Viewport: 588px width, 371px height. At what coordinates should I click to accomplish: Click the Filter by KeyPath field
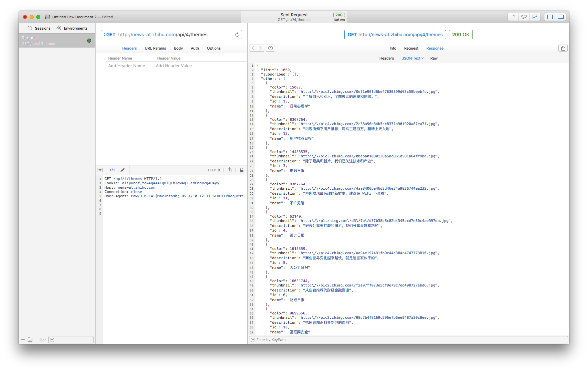(409, 340)
